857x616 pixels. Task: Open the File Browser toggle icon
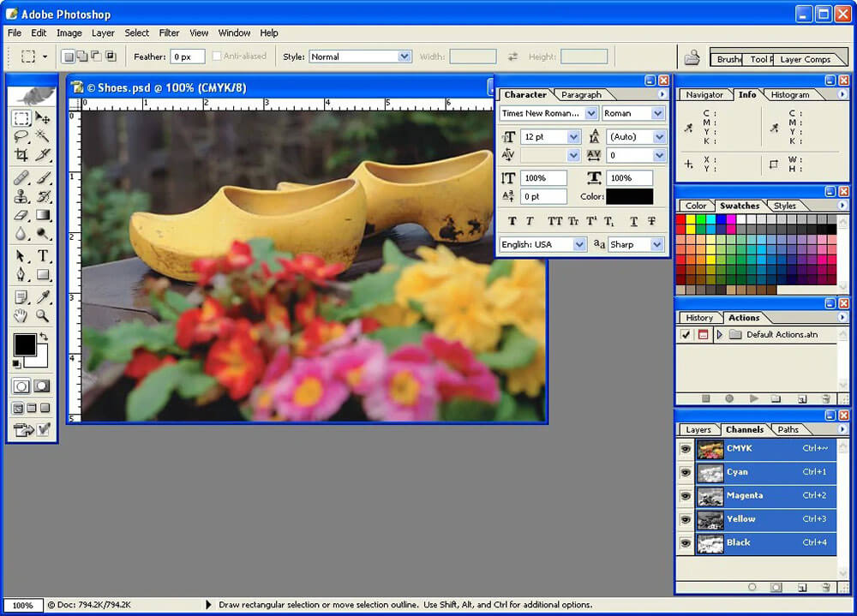point(692,57)
